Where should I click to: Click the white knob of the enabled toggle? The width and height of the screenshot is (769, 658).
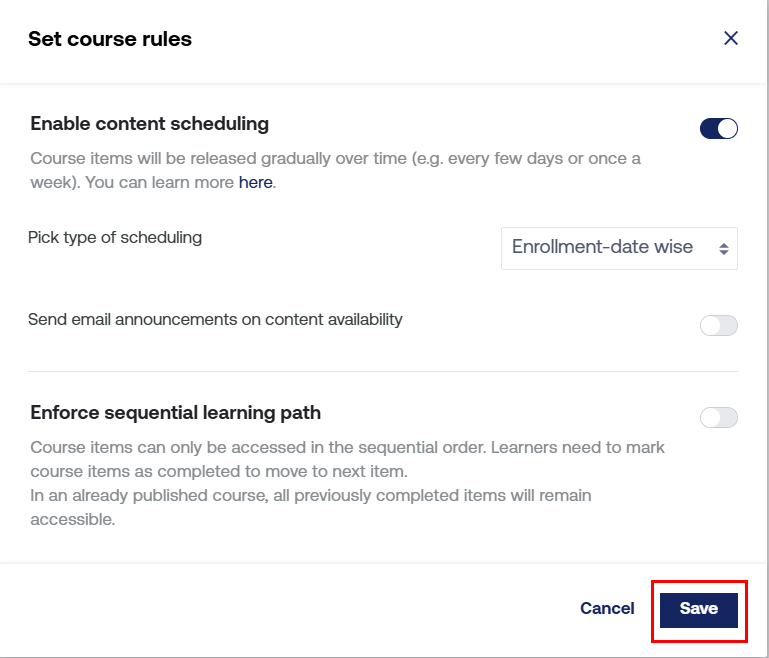(x=727, y=128)
